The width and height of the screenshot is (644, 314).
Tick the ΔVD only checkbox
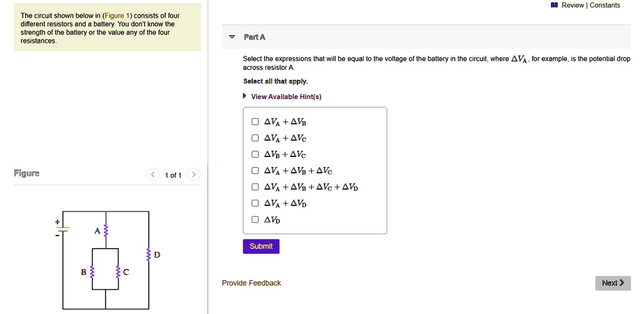coord(255,220)
